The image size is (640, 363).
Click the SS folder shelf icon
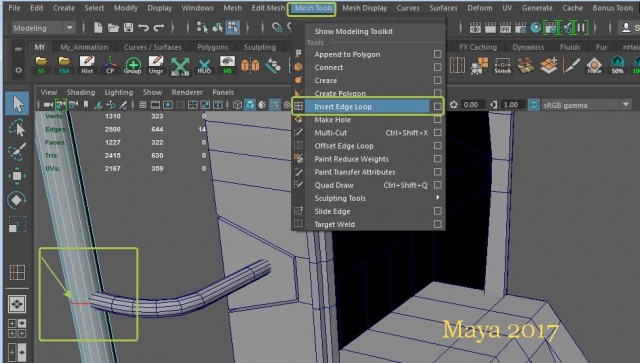coord(41,65)
